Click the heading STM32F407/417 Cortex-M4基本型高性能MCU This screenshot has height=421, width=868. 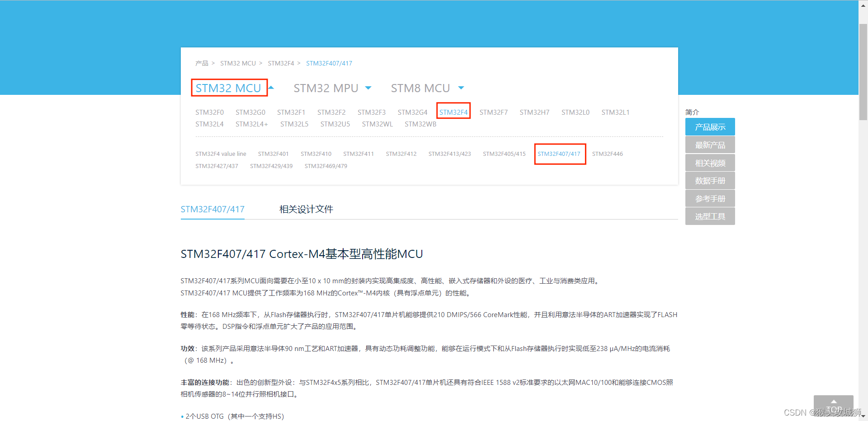click(302, 254)
